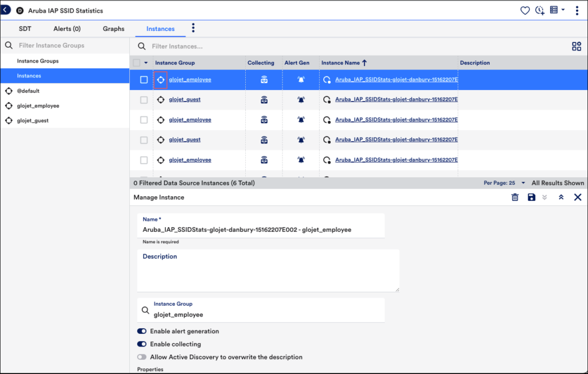Open the page-level three-dot menu at top right
Viewport: 588px width, 374px height.
(577, 10)
